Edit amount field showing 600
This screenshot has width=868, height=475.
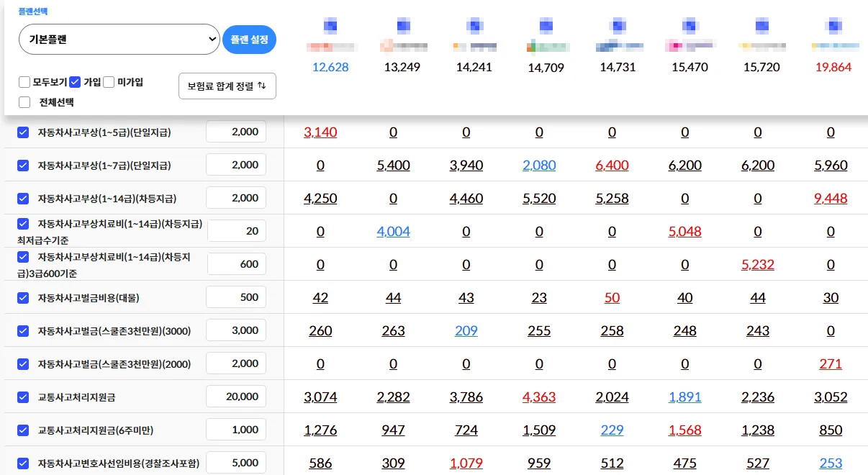[x=236, y=264]
